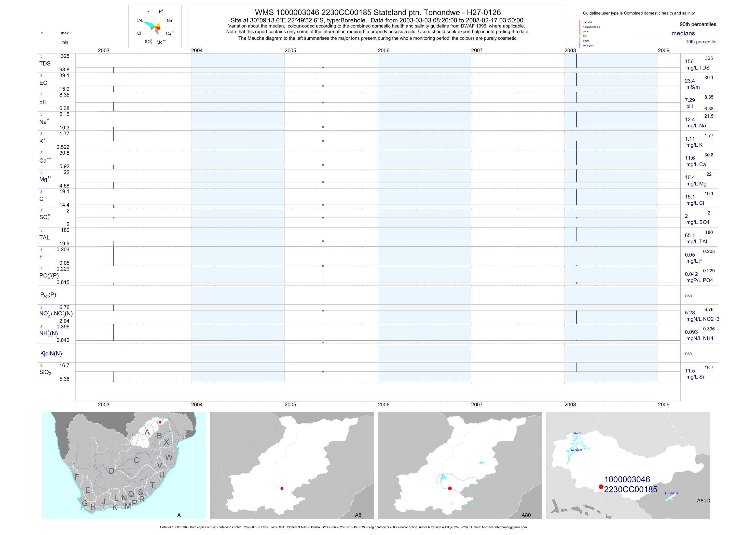Click the pH median value 7.29
The image size is (756, 535).
pyautogui.click(x=690, y=100)
